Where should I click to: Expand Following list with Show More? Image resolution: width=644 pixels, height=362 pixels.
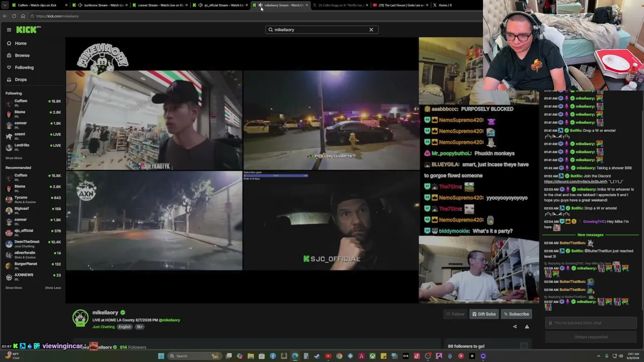[14, 158]
